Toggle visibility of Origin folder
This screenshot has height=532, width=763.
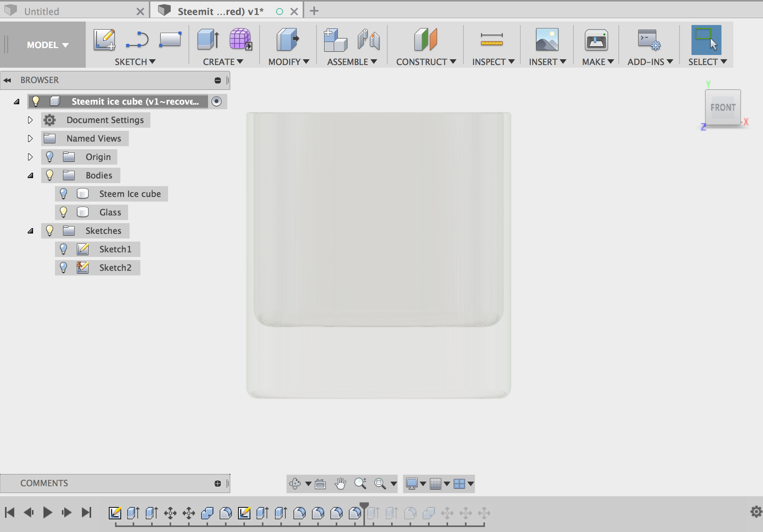pyautogui.click(x=50, y=157)
